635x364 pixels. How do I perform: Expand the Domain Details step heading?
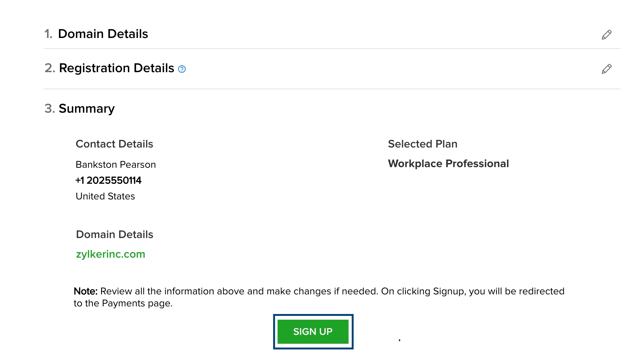click(x=103, y=34)
